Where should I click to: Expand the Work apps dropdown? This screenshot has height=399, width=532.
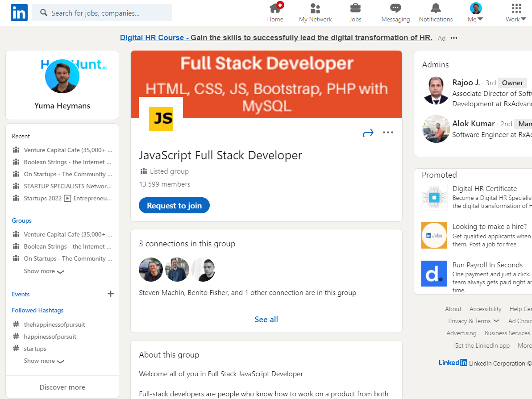click(516, 12)
